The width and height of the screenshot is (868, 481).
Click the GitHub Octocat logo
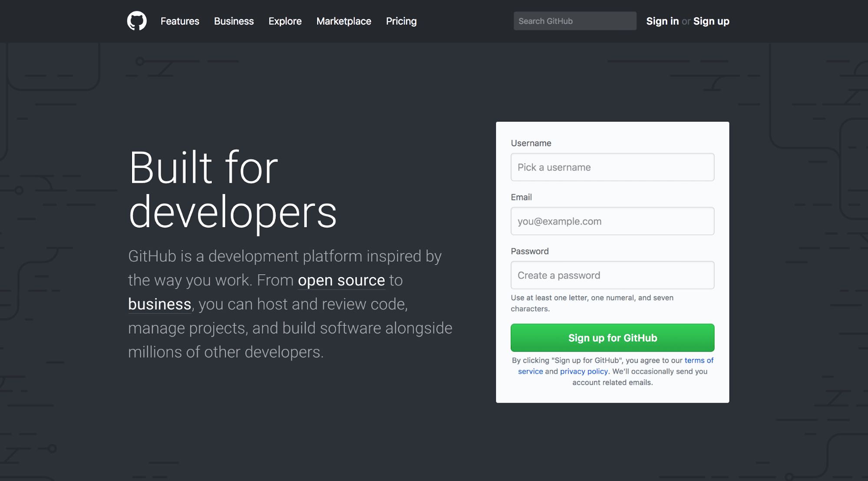tap(137, 21)
